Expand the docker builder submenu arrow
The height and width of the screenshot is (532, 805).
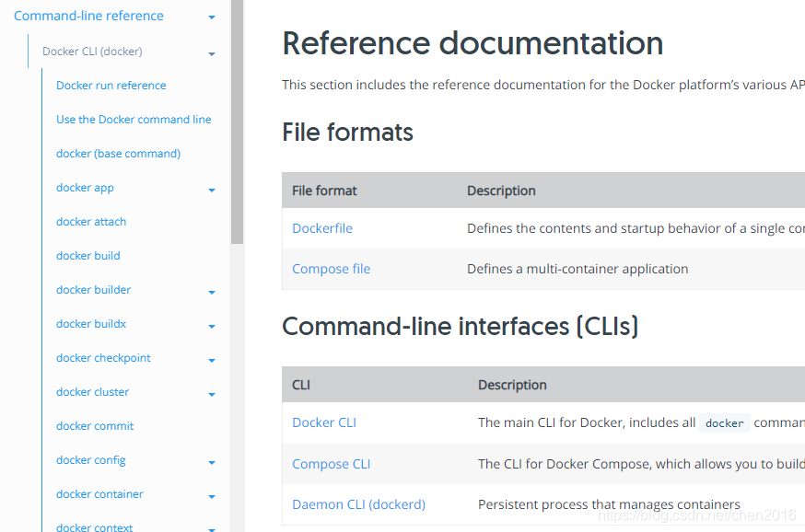212,293
